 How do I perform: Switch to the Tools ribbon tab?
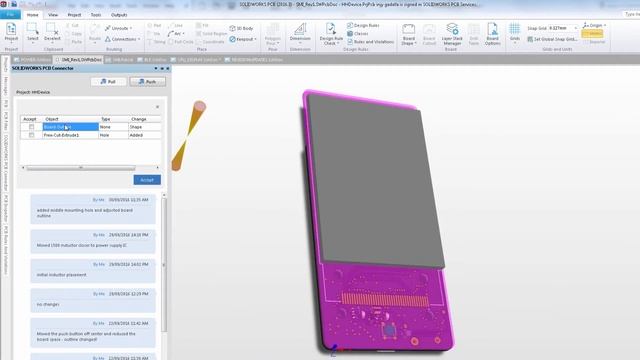pos(96,15)
